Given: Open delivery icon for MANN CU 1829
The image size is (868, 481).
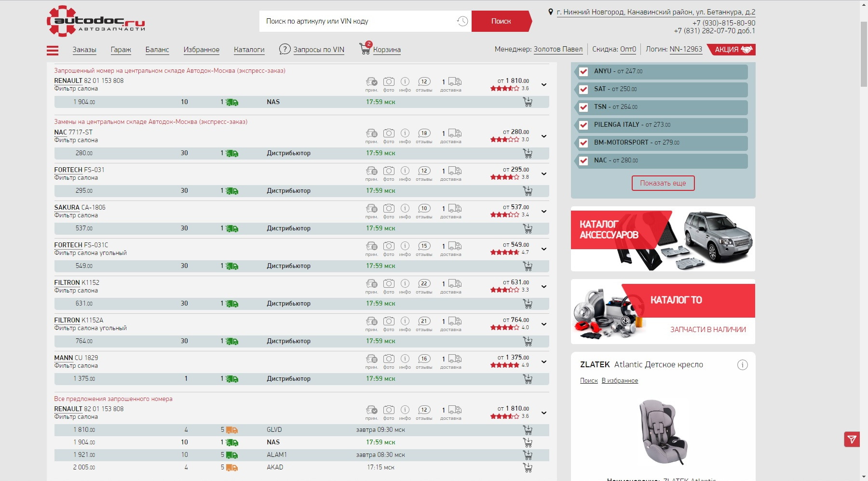Looking at the screenshot, I should point(455,359).
